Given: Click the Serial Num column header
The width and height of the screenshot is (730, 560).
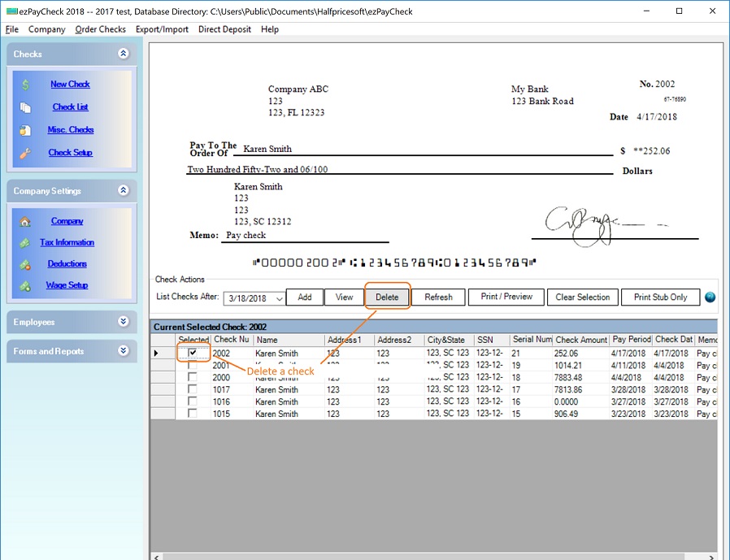Looking at the screenshot, I should click(x=531, y=340).
